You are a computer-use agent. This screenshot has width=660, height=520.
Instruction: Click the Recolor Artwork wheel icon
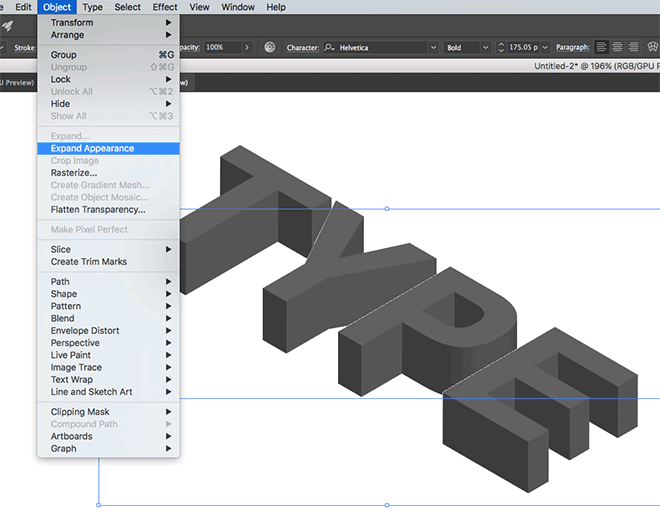pyautogui.click(x=270, y=47)
